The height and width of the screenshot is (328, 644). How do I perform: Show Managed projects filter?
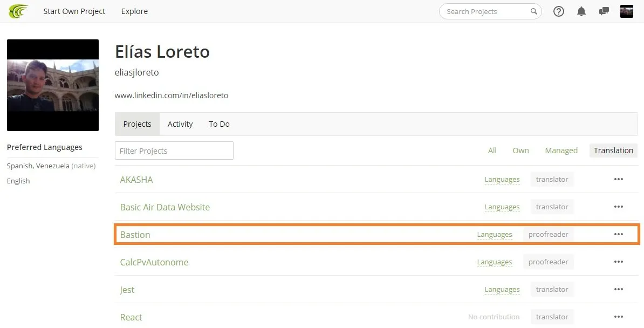[561, 151]
